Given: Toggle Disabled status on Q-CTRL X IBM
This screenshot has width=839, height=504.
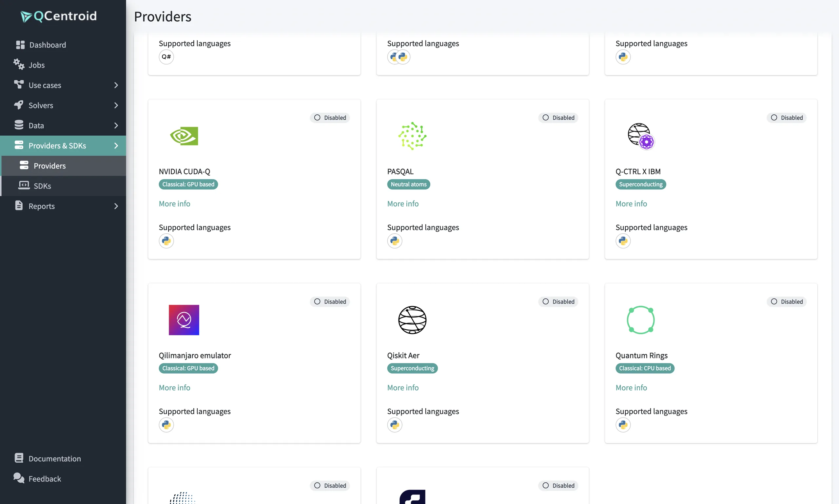Looking at the screenshot, I should [787, 118].
